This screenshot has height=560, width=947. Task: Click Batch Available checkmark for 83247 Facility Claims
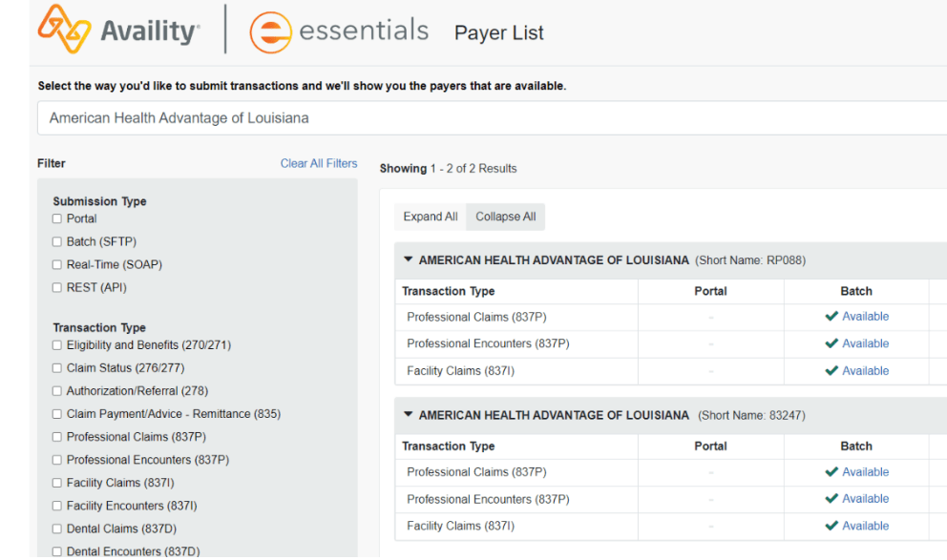831,526
